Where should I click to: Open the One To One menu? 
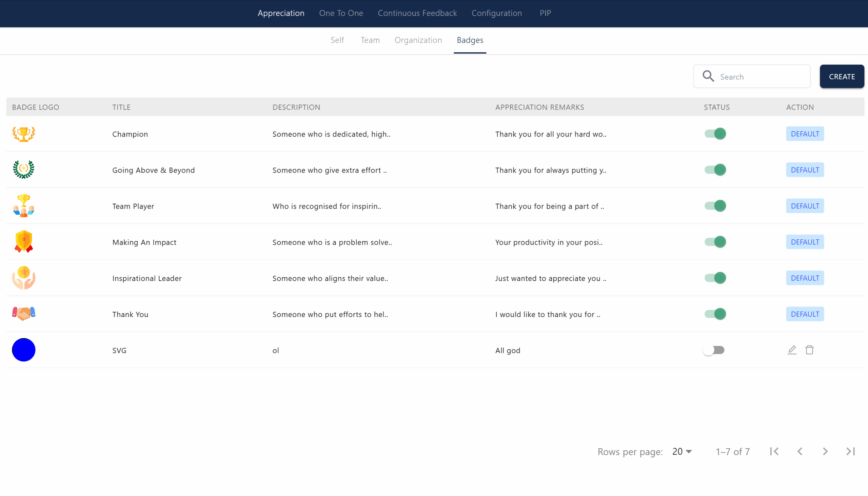pyautogui.click(x=341, y=13)
